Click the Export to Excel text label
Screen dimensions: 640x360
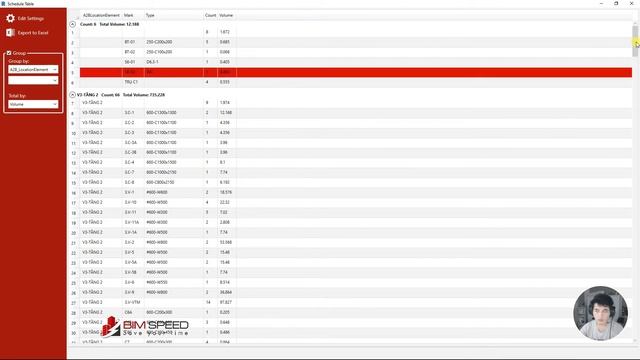click(33, 33)
